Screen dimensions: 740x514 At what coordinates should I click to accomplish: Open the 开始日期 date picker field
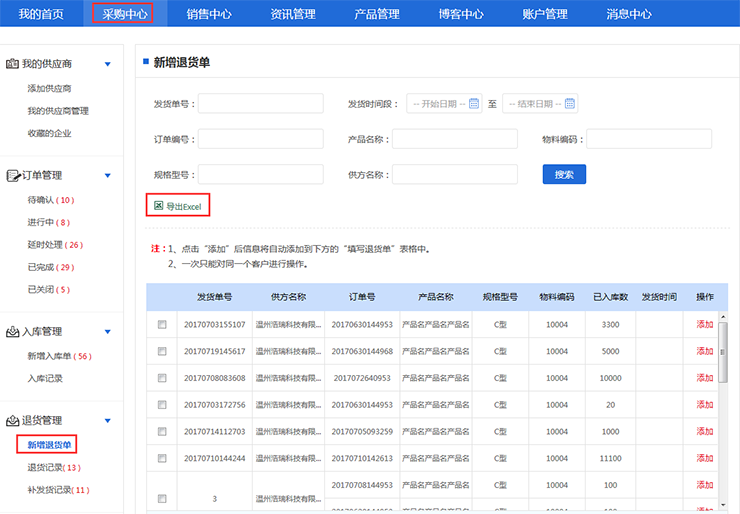[x=444, y=103]
